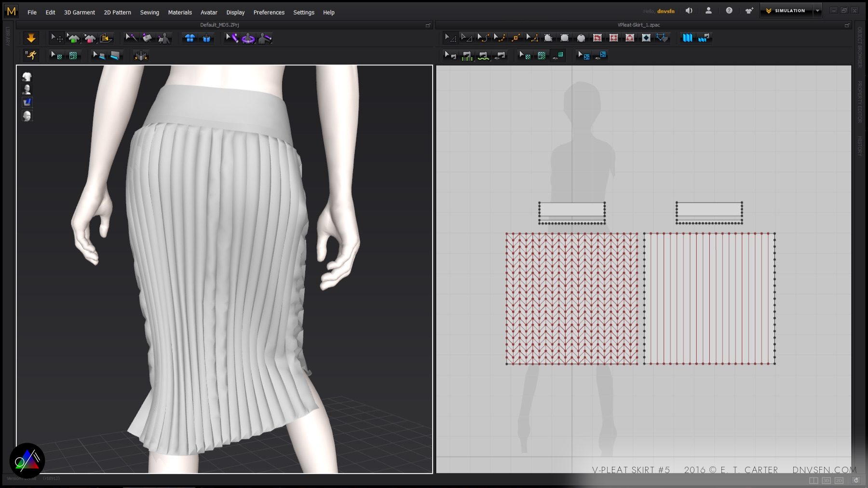Choose the Tack on pattern tool
The height and width of the screenshot is (488, 868).
[147, 38]
